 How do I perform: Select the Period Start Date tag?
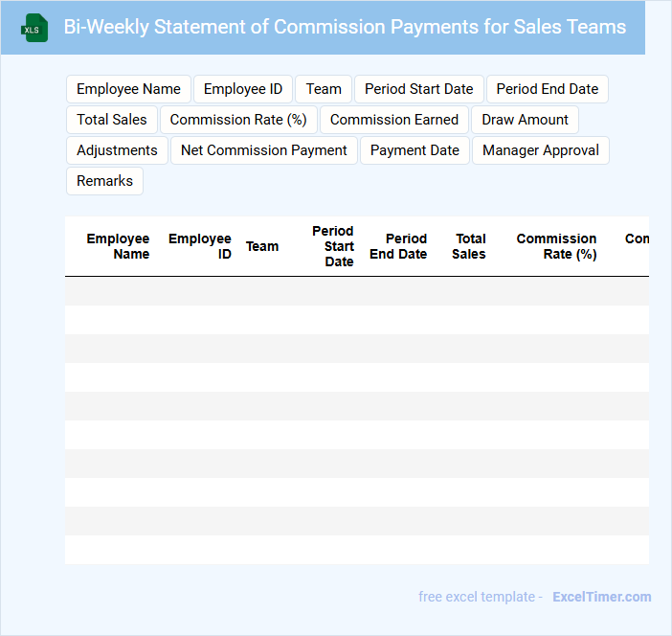click(418, 89)
